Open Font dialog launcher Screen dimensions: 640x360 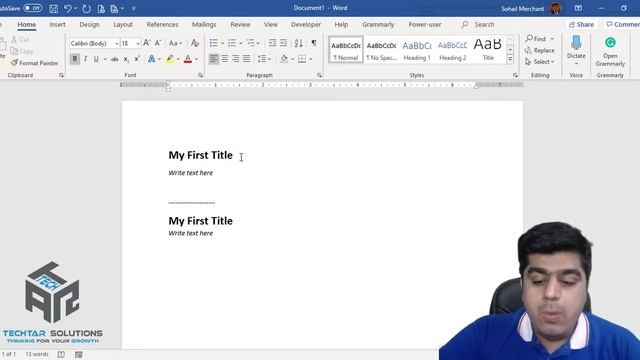click(200, 76)
